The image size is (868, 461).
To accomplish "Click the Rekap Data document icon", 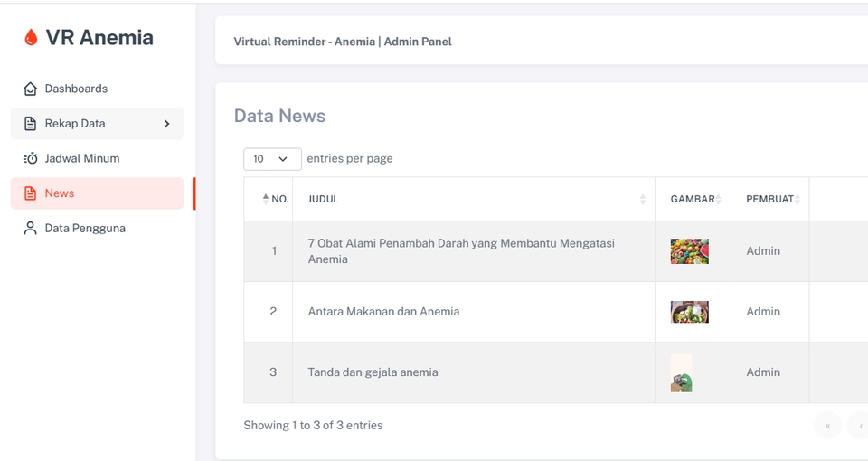I will [30, 124].
